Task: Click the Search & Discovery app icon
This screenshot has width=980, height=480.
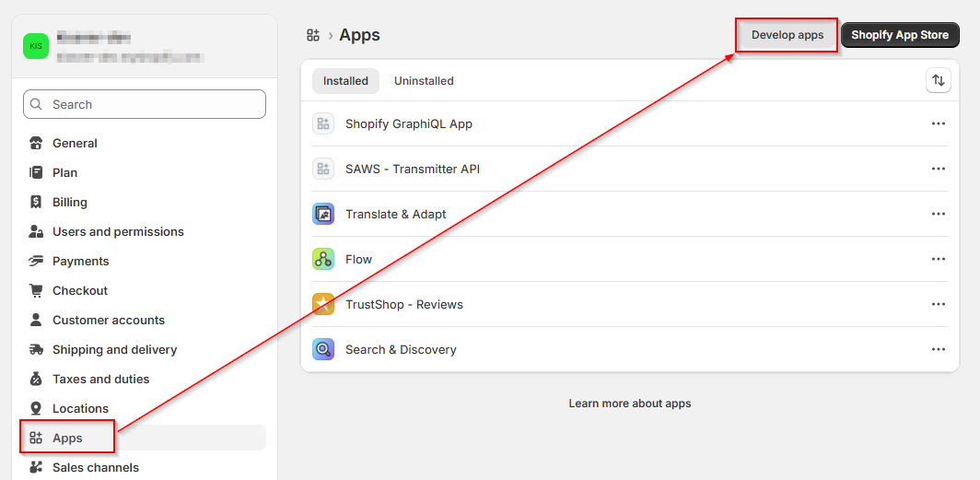Action: pos(323,349)
